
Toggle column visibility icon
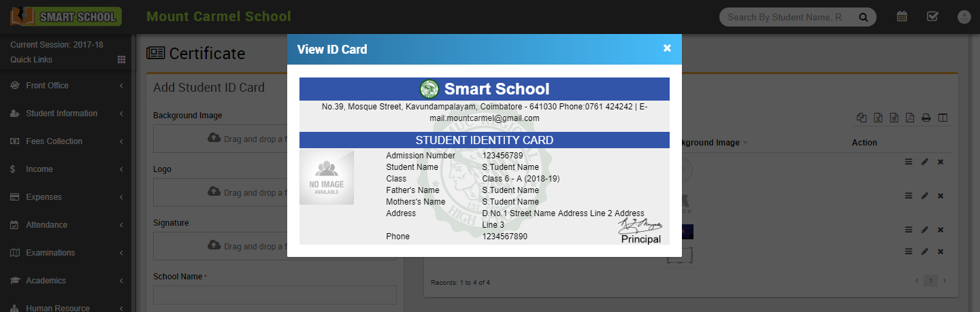point(943,118)
